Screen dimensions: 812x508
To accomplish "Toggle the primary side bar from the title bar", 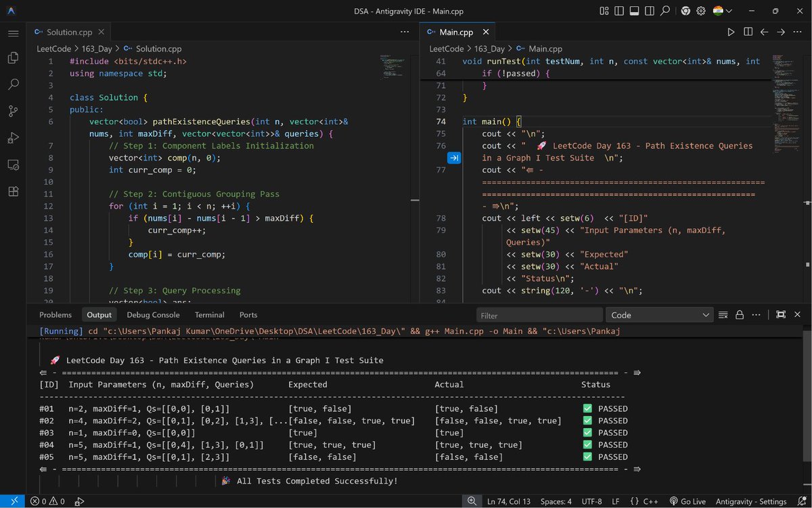I will [618, 11].
